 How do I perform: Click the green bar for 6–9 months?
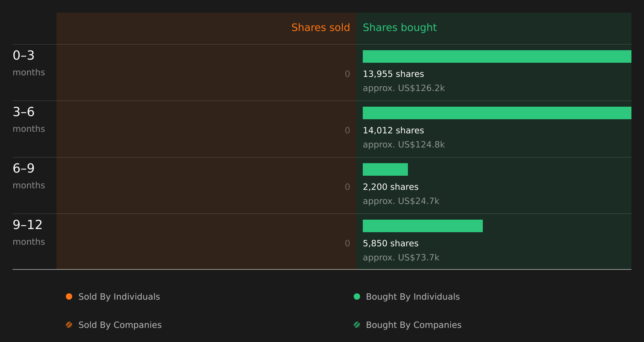385,169
